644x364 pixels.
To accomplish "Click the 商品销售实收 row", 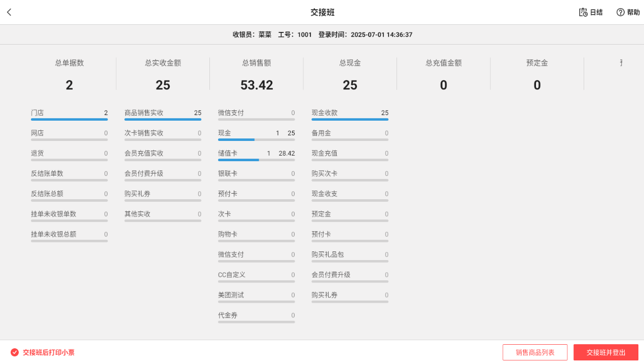I will click(163, 114).
